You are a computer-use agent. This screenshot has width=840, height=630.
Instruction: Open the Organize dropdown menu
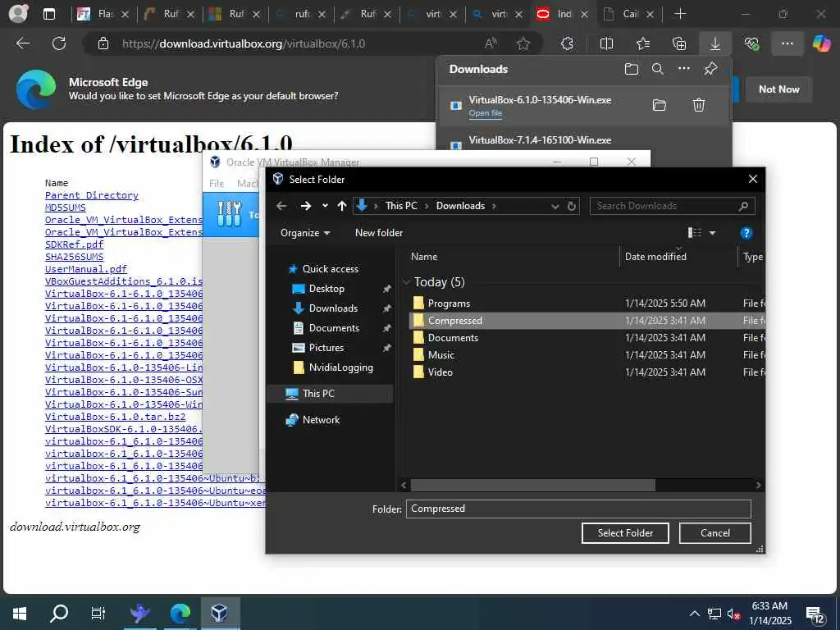pos(305,232)
